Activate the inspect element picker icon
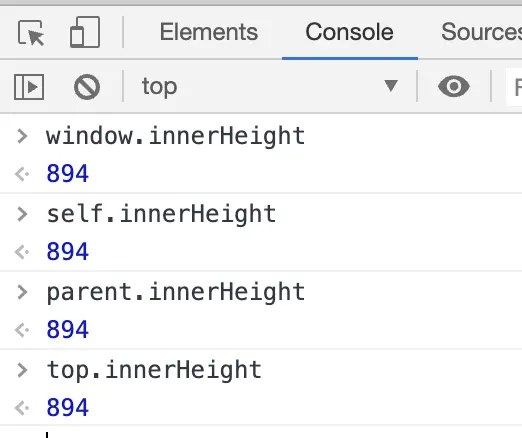Screen dimensions: 522x438 [x=31, y=33]
